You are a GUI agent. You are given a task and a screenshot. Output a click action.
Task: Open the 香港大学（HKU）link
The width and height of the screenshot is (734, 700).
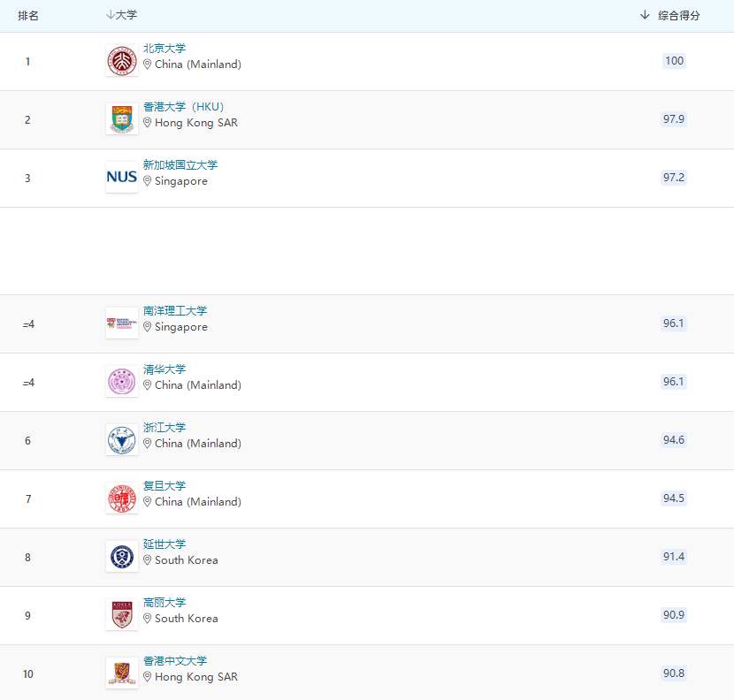[x=183, y=107]
